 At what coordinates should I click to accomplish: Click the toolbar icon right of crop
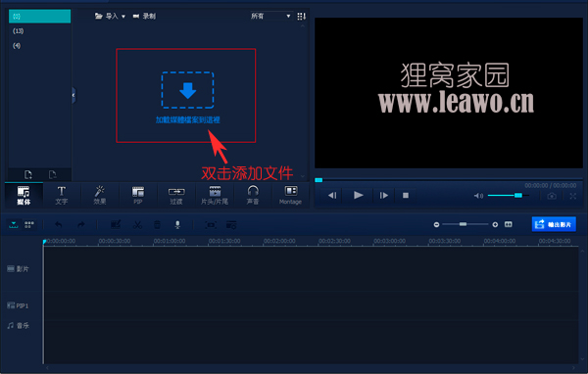coord(231,225)
